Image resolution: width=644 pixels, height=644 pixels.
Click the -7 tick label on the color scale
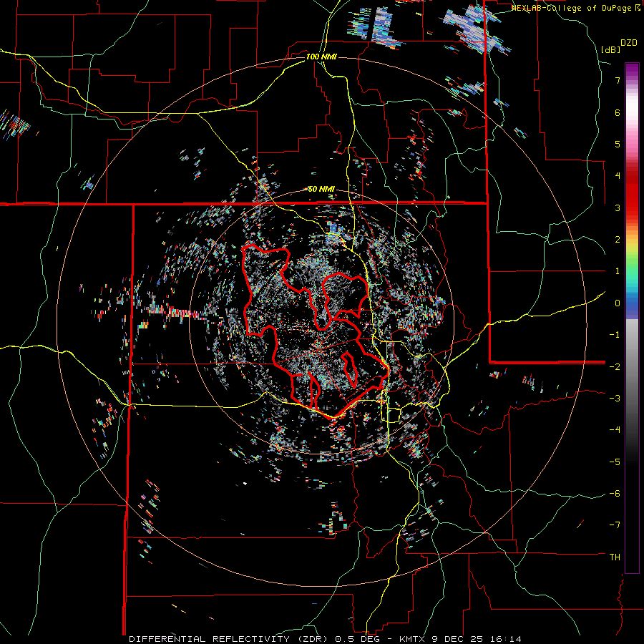[615, 525]
